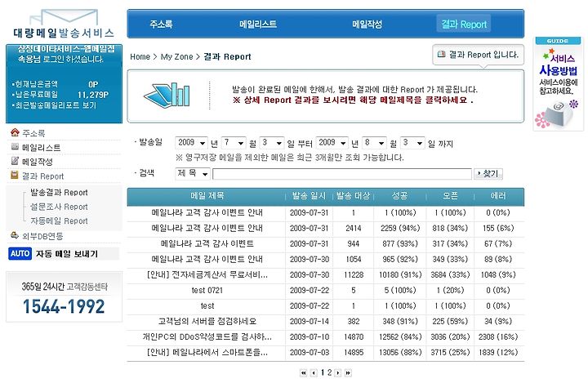Click the pencil icon beside 메일작성 in sidebar
The image size is (588, 383).
point(15,161)
